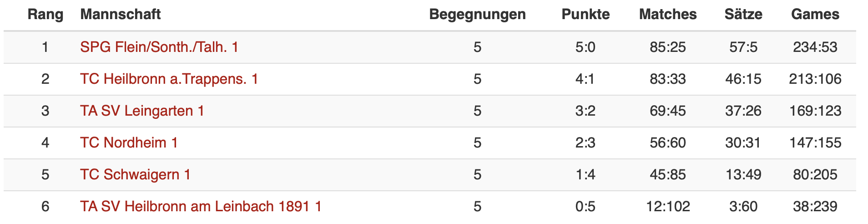The height and width of the screenshot is (224, 868).
Task: Click the Games column header
Action: click(815, 15)
